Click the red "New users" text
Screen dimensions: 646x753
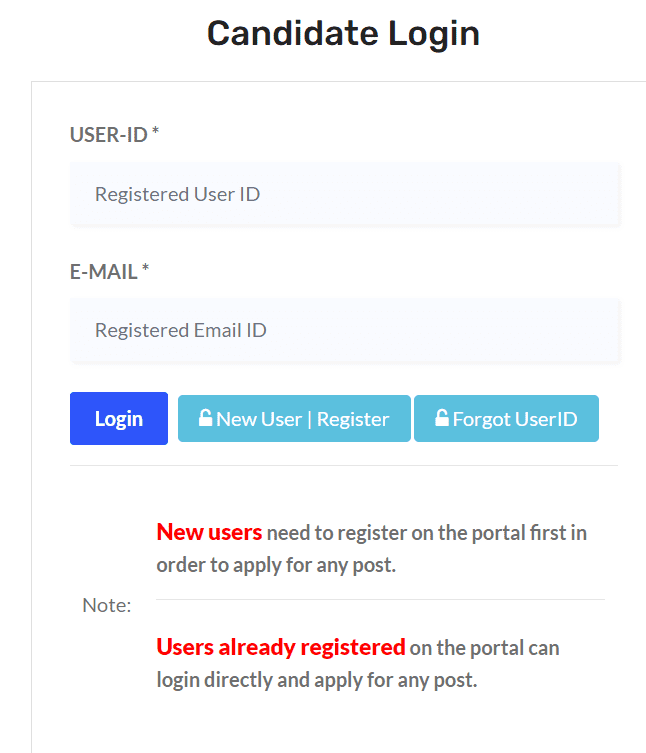pyautogui.click(x=209, y=532)
